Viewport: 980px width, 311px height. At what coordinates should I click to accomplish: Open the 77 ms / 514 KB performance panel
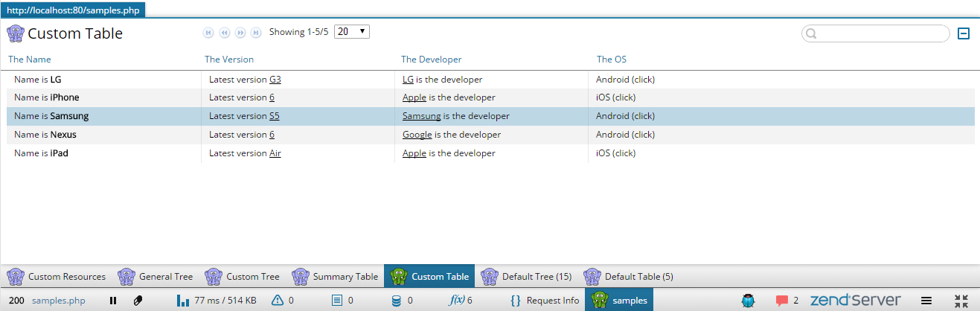pyautogui.click(x=217, y=301)
